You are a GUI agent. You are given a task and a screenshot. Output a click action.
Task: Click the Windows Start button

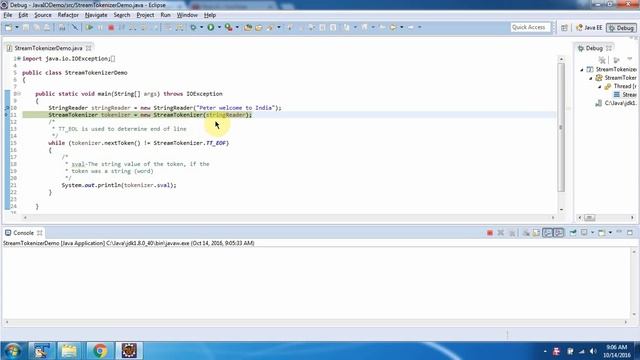pos(12,351)
